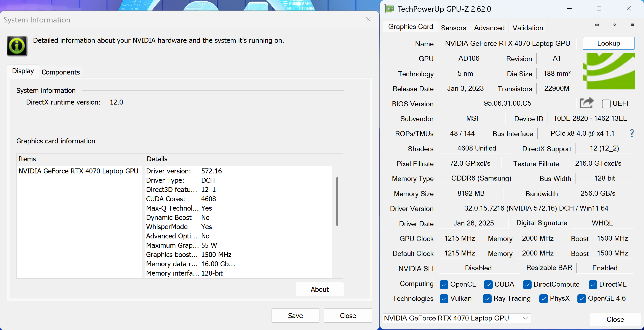Screen dimensions: 644x330
Task: Click Close in System Information dialog
Action: (348, 316)
